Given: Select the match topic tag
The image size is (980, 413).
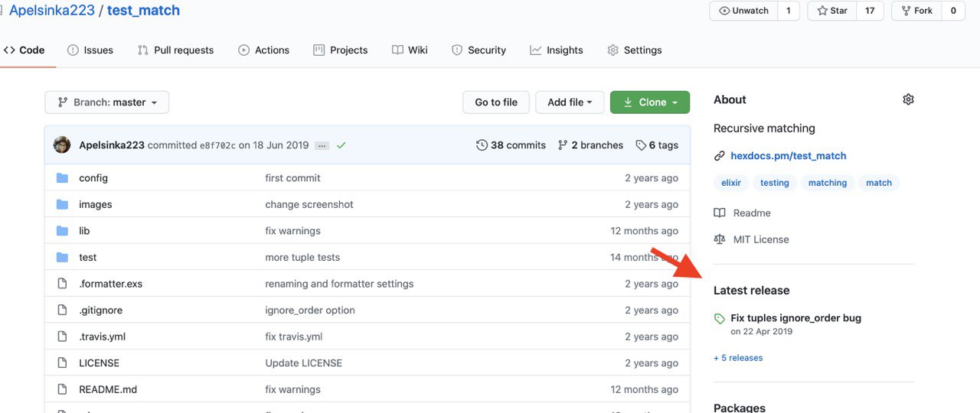Looking at the screenshot, I should pyautogui.click(x=879, y=183).
